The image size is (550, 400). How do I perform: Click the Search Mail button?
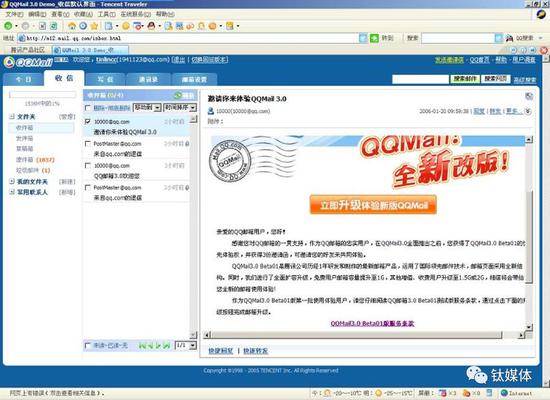pos(465,79)
